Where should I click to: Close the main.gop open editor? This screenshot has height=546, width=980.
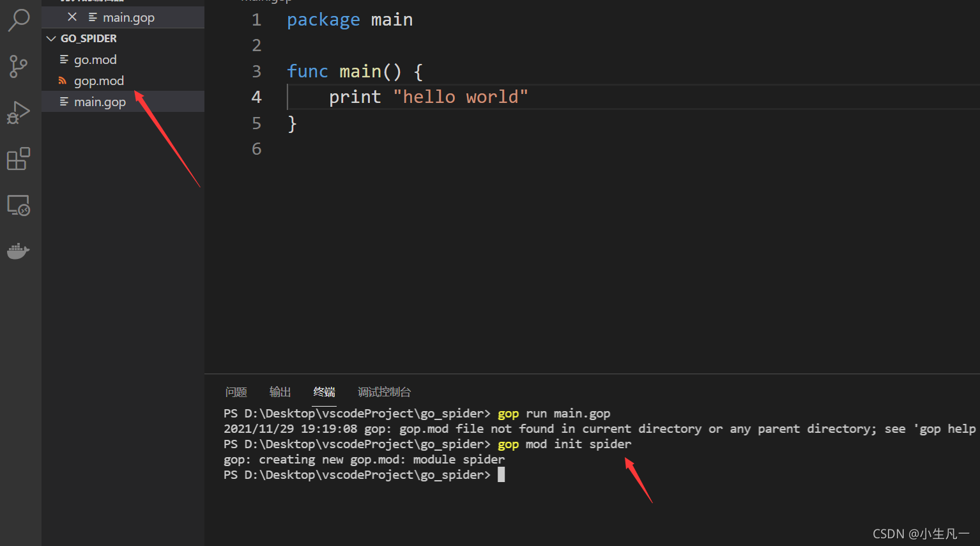point(72,17)
